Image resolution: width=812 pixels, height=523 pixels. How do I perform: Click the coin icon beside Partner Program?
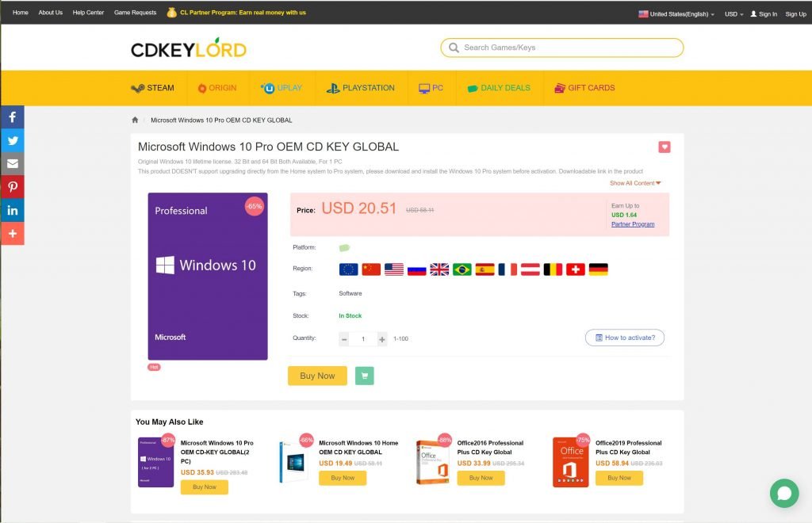tap(172, 13)
